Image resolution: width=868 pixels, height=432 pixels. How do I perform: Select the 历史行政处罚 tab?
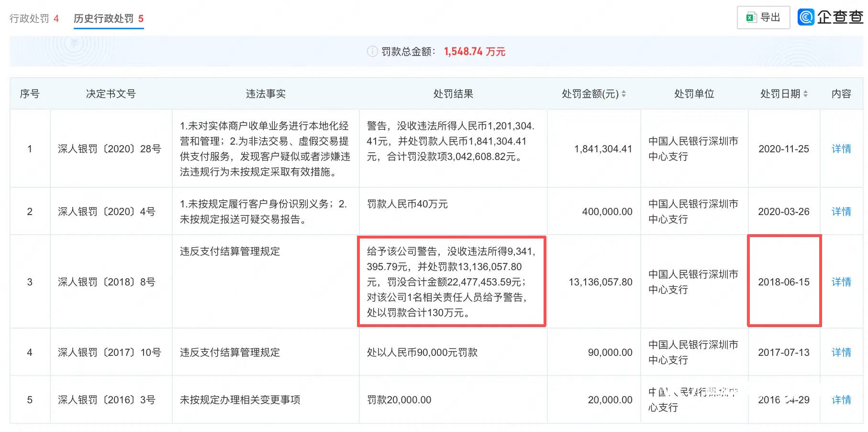[108, 19]
